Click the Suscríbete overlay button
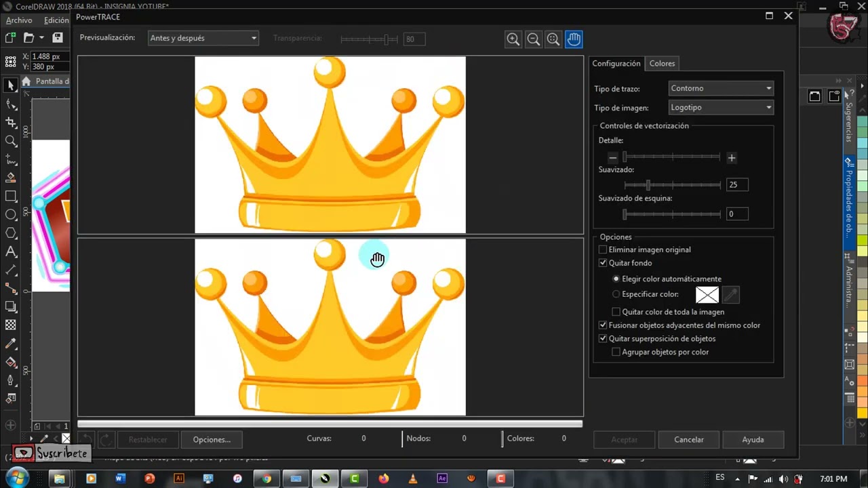This screenshot has height=488, width=868. pos(52,453)
